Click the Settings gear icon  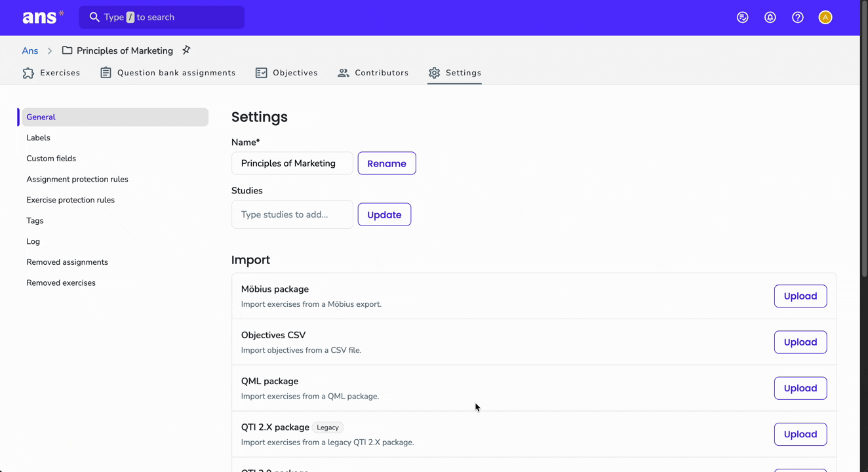[434, 73]
